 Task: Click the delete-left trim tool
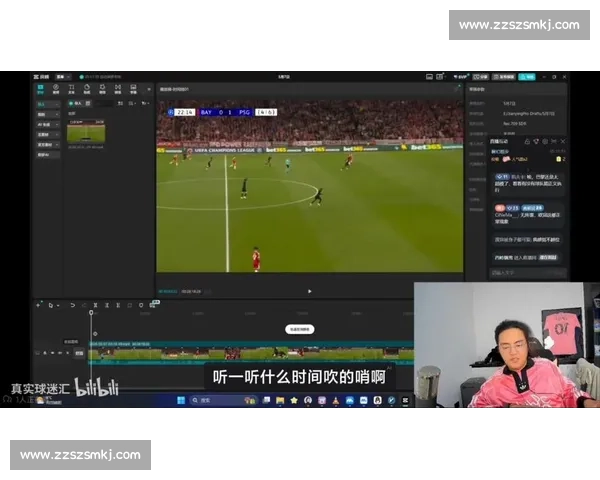(x=107, y=305)
